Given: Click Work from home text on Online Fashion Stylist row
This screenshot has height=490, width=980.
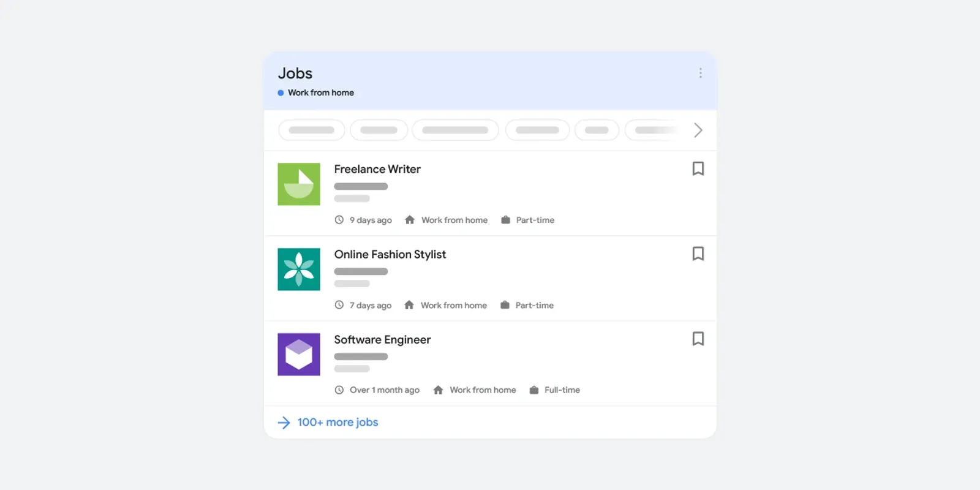Looking at the screenshot, I should (454, 306).
